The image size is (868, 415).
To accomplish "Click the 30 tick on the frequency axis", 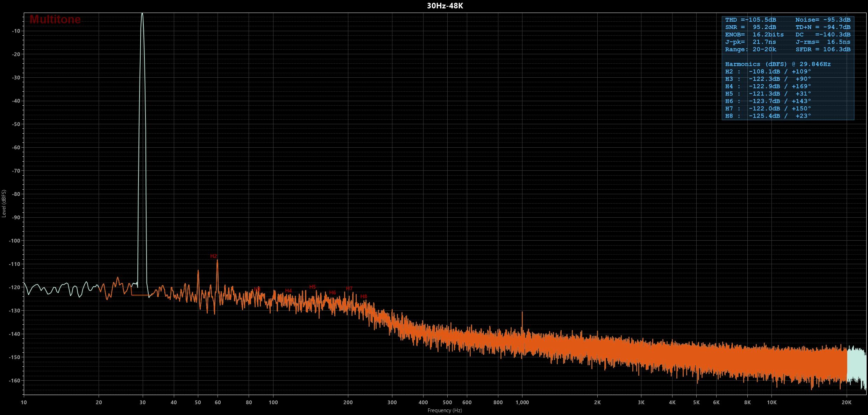I will [x=142, y=402].
